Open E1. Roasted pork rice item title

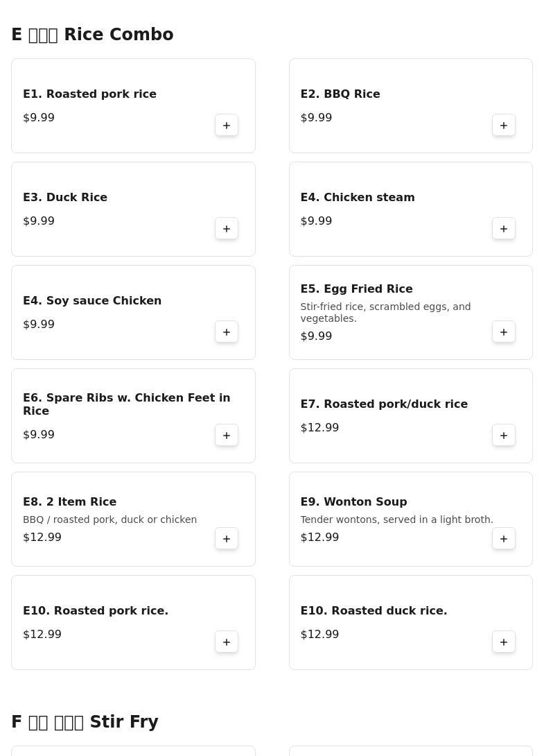89,94
